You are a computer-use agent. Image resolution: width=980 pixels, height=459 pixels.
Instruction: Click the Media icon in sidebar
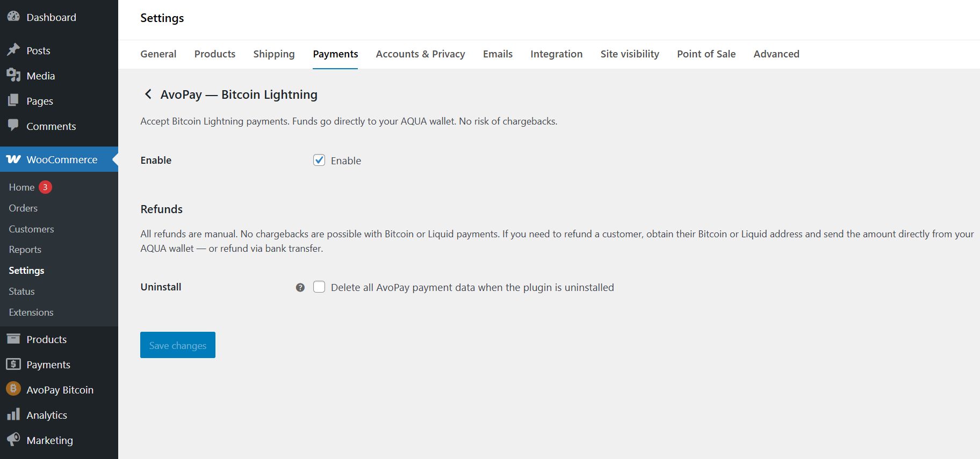(x=13, y=75)
